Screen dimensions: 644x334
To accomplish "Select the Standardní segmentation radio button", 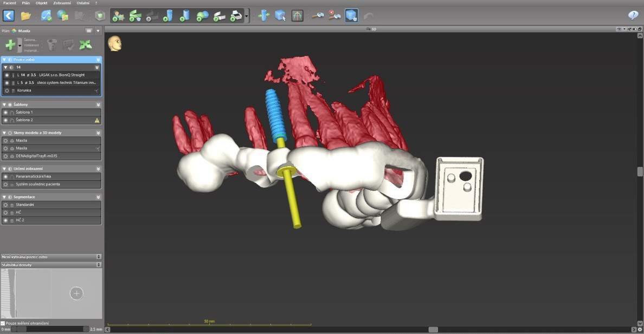I will point(6,205).
